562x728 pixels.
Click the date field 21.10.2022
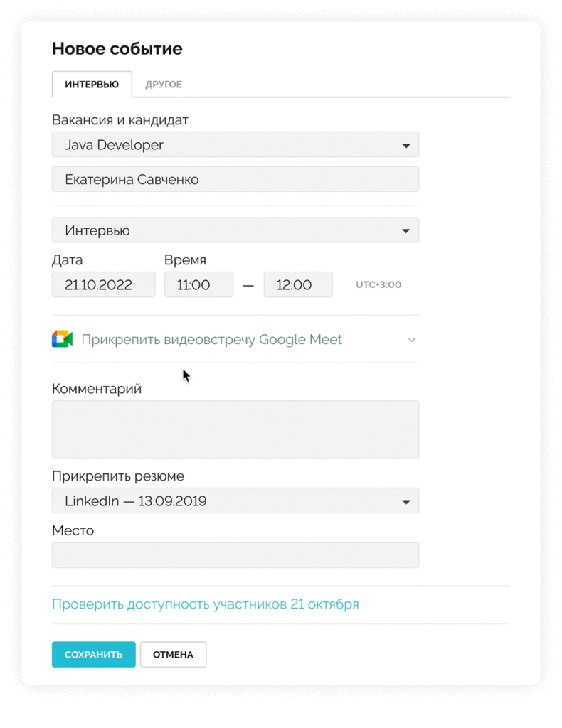[x=103, y=285]
